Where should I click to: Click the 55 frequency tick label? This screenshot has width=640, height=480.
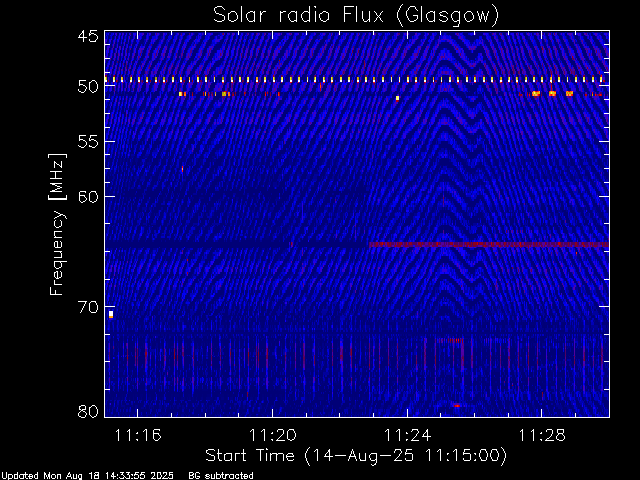click(x=88, y=142)
